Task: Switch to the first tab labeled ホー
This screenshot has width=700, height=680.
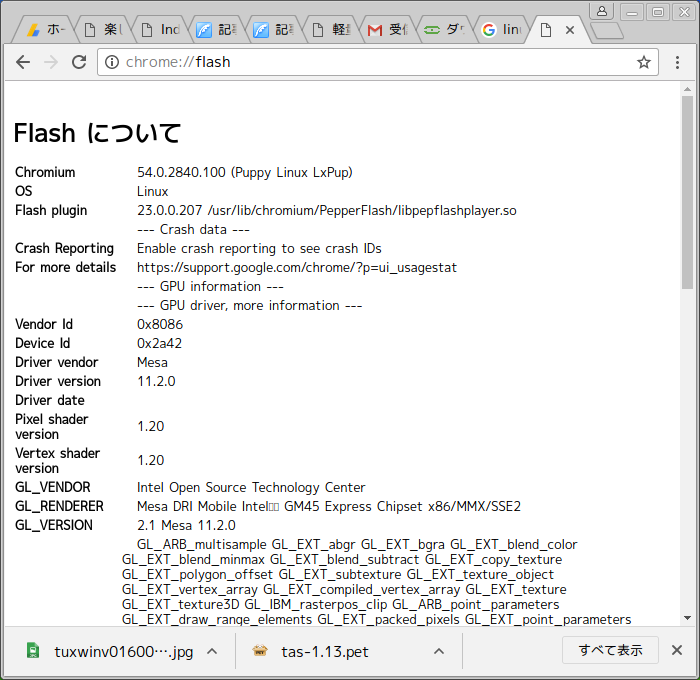Action: click(x=45, y=30)
